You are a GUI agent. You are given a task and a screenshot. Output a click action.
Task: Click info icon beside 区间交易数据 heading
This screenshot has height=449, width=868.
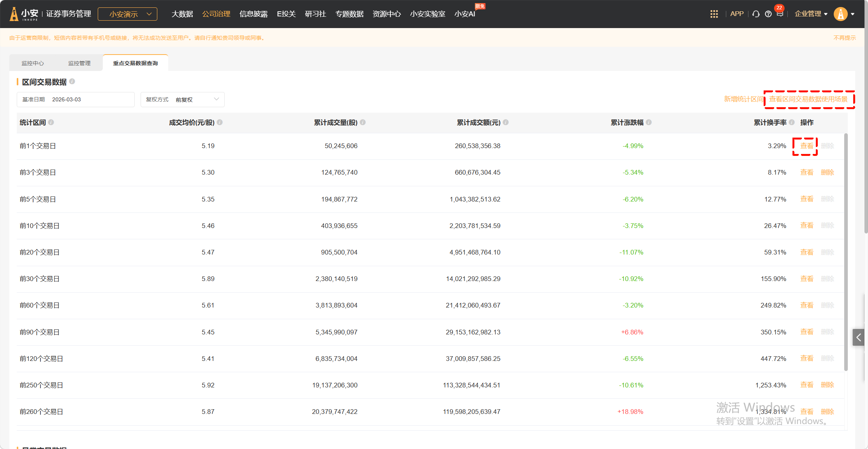pos(72,81)
